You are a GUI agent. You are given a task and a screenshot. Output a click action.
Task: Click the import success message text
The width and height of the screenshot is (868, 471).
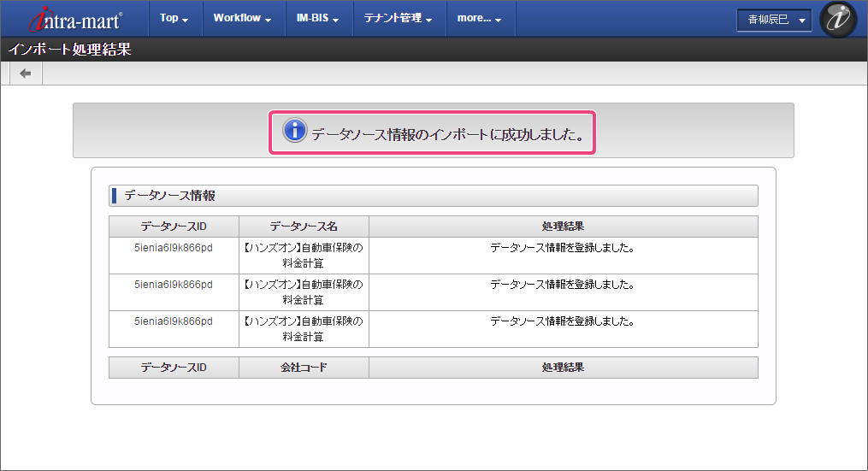pyautogui.click(x=448, y=134)
